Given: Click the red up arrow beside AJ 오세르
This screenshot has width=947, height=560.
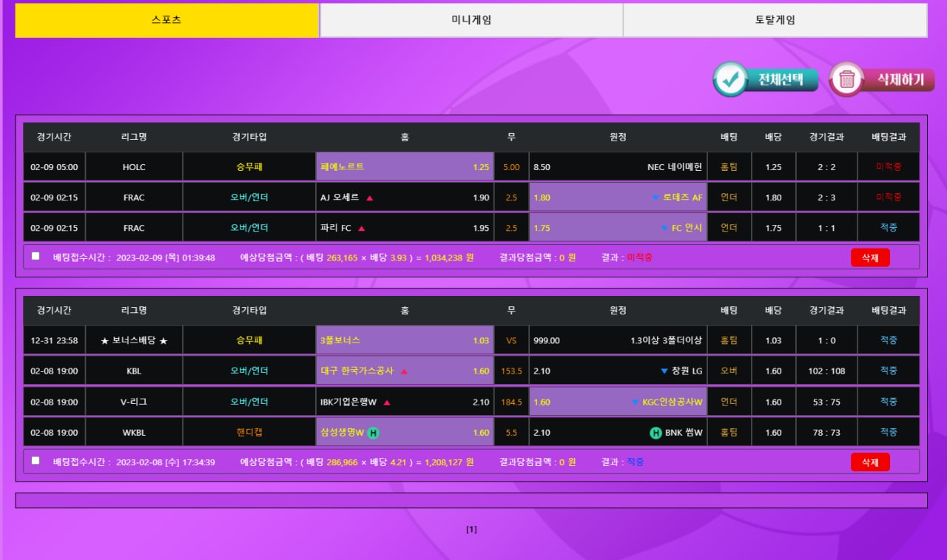Looking at the screenshot, I should tap(369, 198).
